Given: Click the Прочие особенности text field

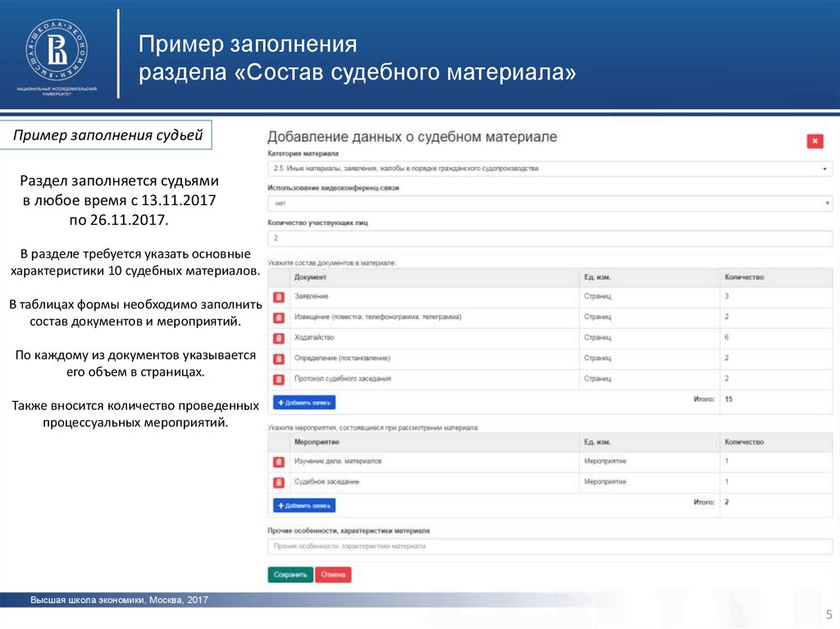Looking at the screenshot, I should point(549,546).
